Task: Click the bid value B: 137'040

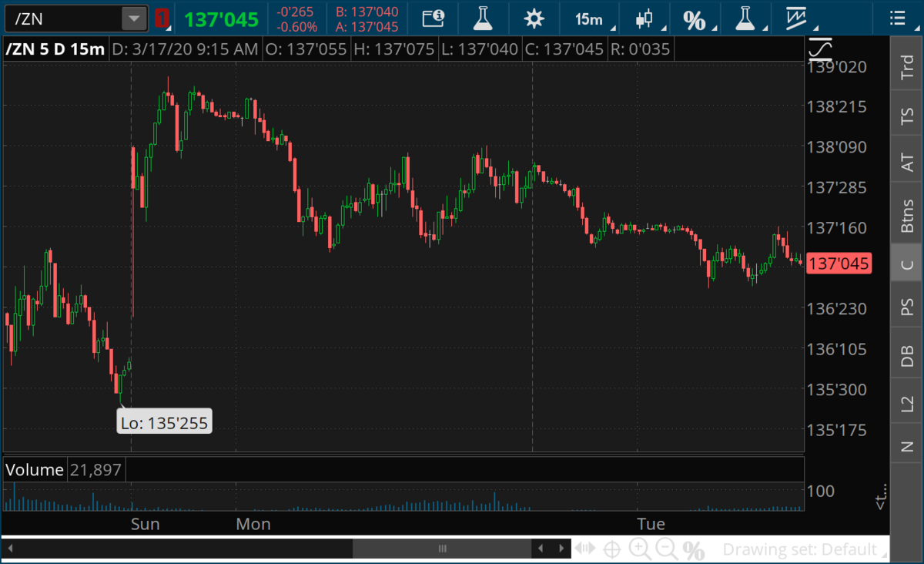Action: [x=367, y=12]
